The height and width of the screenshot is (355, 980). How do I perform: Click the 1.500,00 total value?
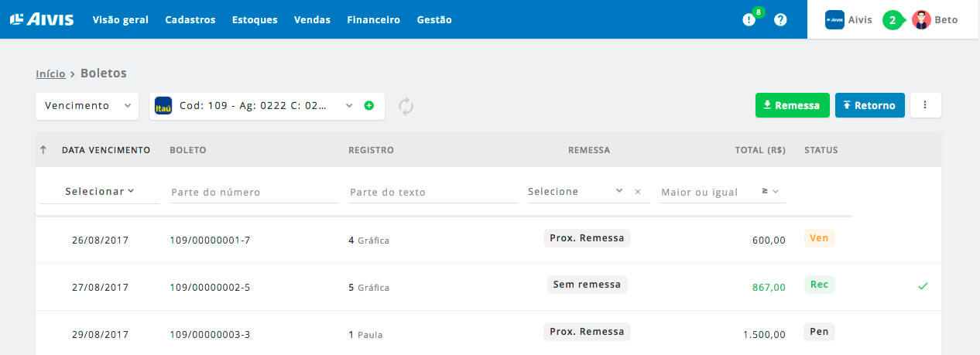click(762, 335)
